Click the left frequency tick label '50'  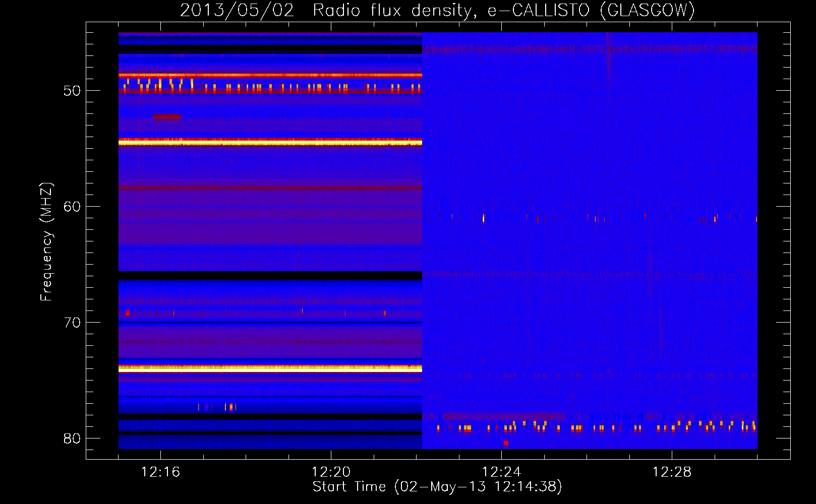click(72, 91)
